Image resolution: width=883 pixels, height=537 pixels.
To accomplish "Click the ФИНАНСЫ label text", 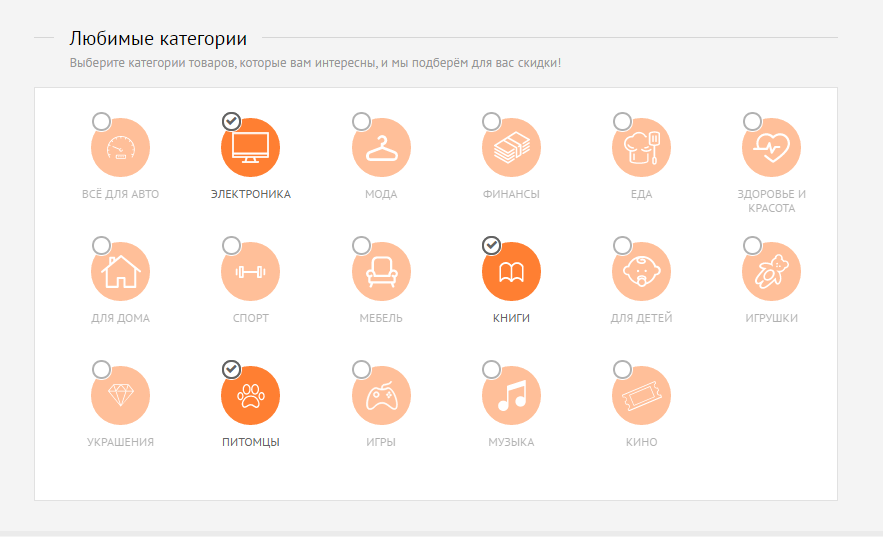I will tap(511, 194).
